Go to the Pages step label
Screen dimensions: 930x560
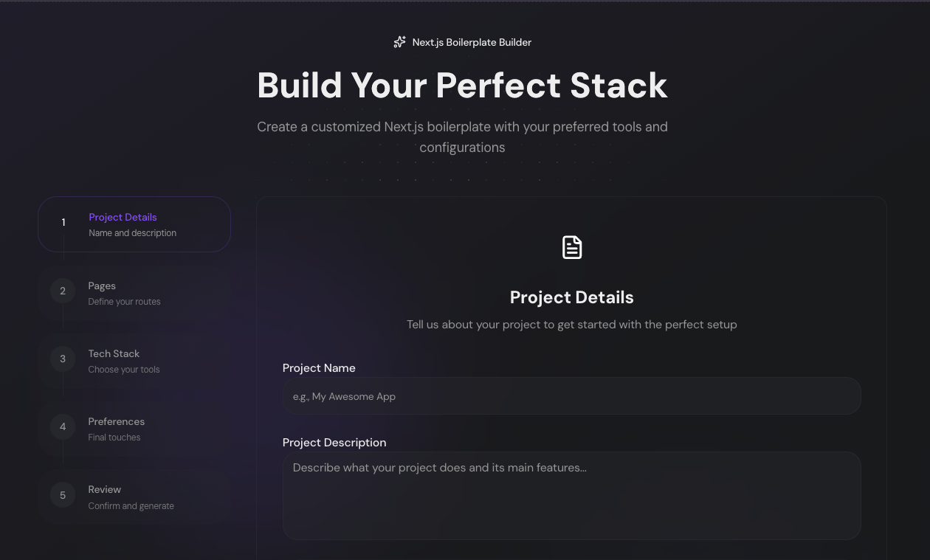coord(102,286)
